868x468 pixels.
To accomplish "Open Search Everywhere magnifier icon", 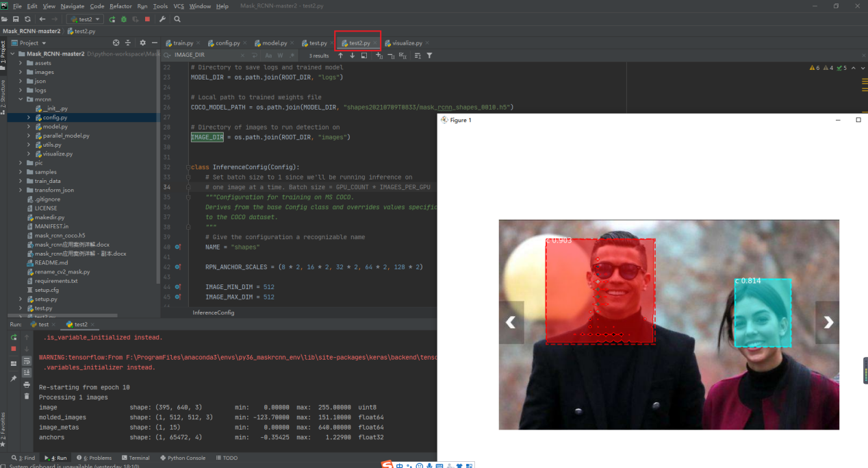I will pos(177,19).
